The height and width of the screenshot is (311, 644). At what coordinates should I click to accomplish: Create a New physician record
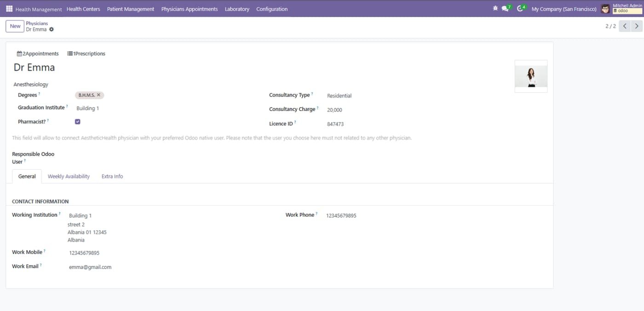pyautogui.click(x=15, y=26)
